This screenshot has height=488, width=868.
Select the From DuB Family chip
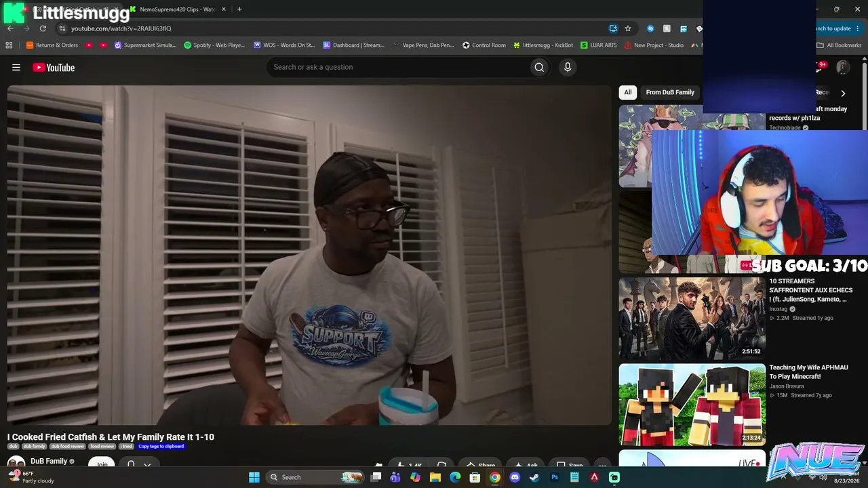pyautogui.click(x=670, y=92)
